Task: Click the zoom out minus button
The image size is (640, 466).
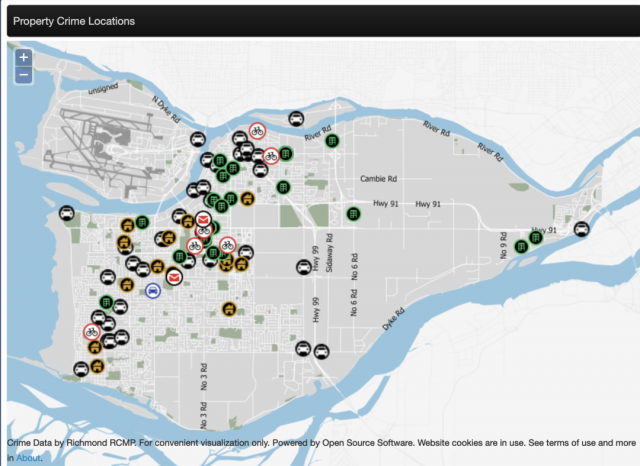Action: (x=24, y=75)
